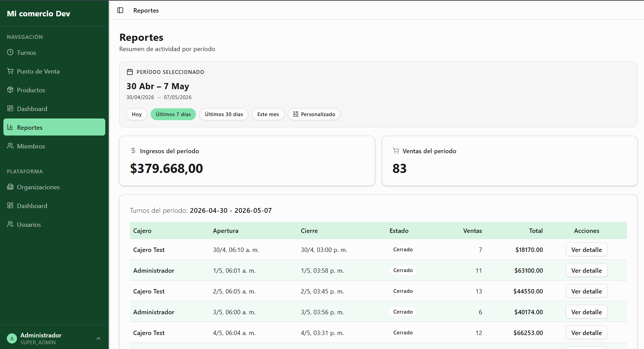Click the date range 30 Abr – 7 May

coord(157,86)
